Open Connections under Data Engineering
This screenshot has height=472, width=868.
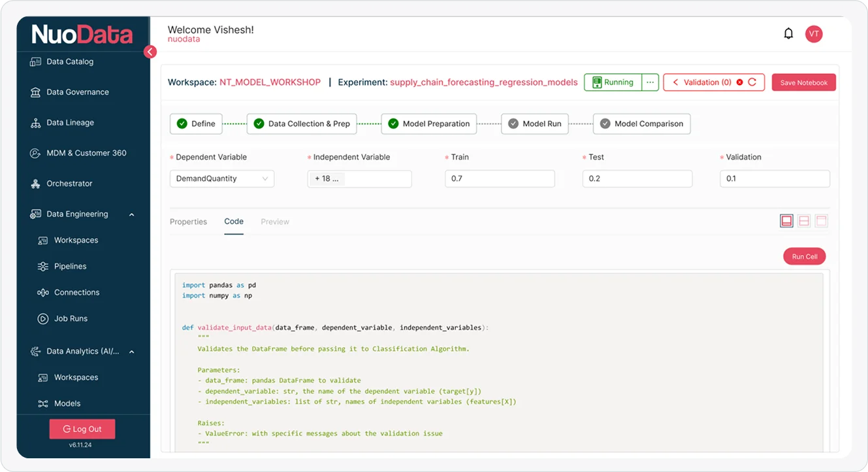coord(77,293)
